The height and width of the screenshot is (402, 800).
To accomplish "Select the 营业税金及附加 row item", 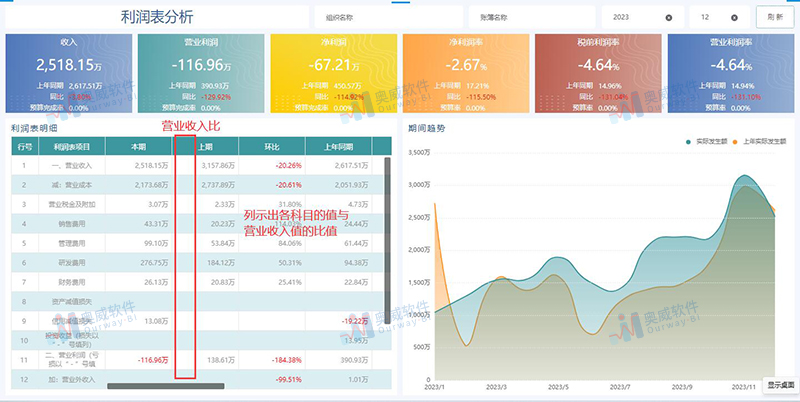I will (x=72, y=205).
